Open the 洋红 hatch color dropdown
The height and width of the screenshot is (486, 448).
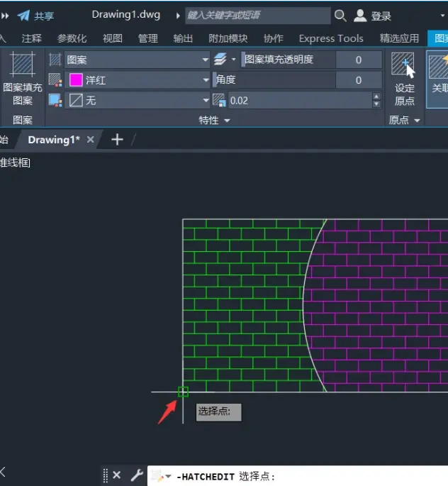(137, 80)
